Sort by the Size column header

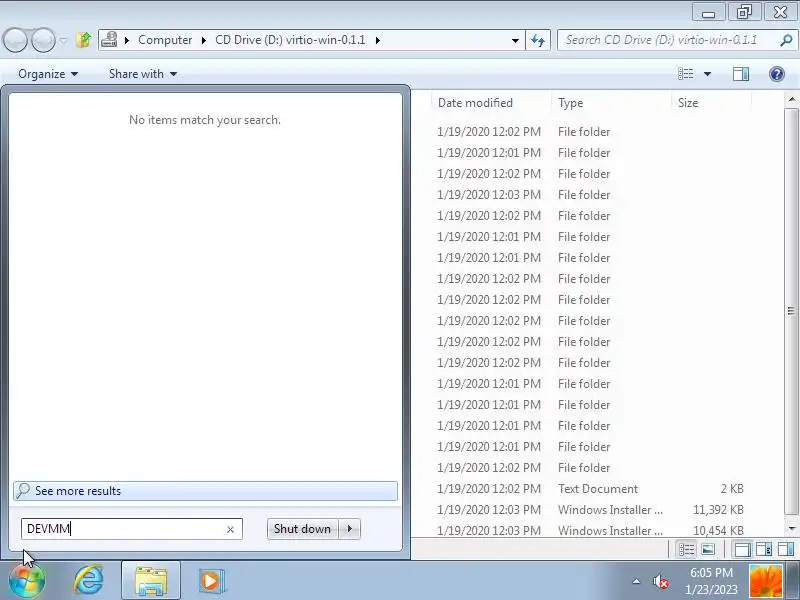click(x=711, y=103)
